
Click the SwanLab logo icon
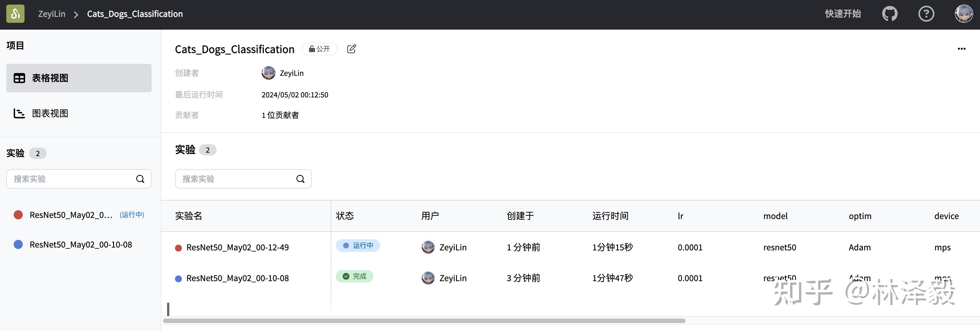(15, 14)
